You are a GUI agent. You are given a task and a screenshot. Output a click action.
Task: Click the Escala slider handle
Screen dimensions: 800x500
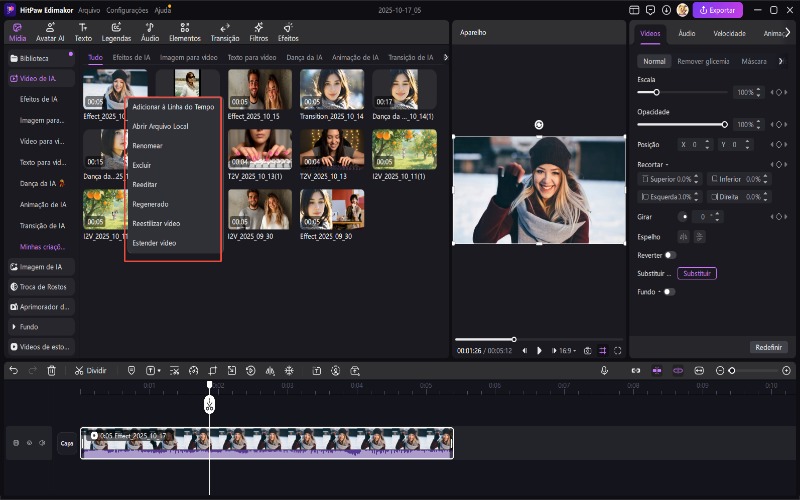657,92
